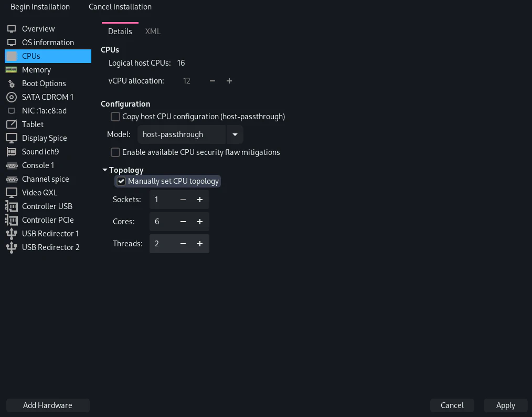Collapse the Topology section
The height and width of the screenshot is (417, 532).
105,170
